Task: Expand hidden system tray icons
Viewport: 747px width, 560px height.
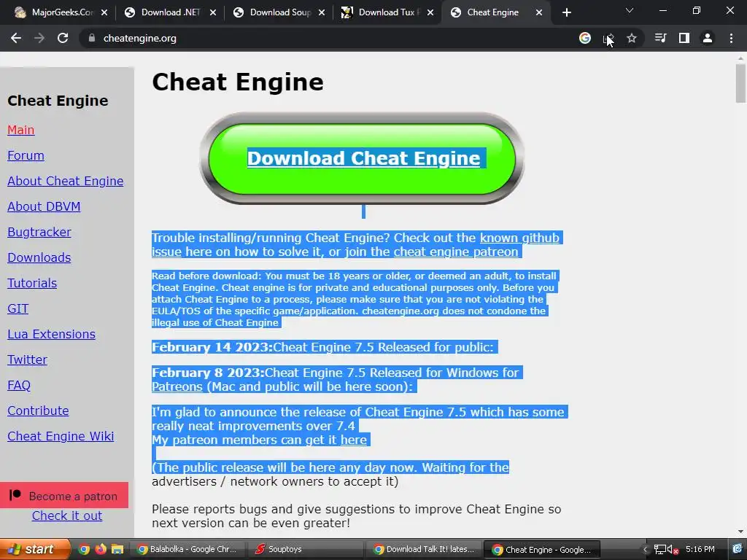Action: click(646, 550)
